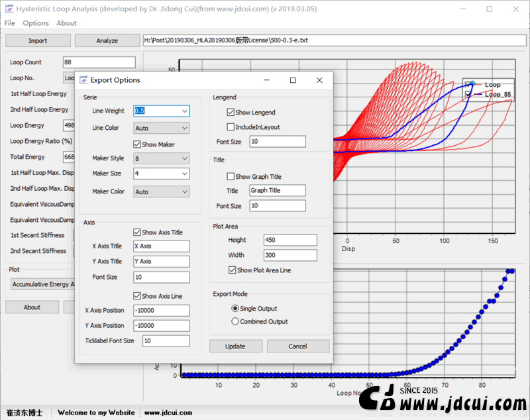Click the Export Options dialog title icon

83,80
